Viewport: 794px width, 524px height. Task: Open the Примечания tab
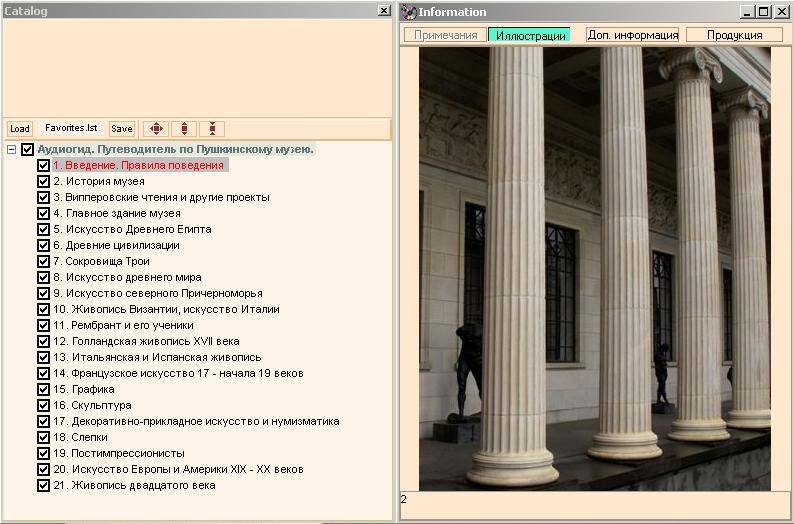[x=445, y=35]
